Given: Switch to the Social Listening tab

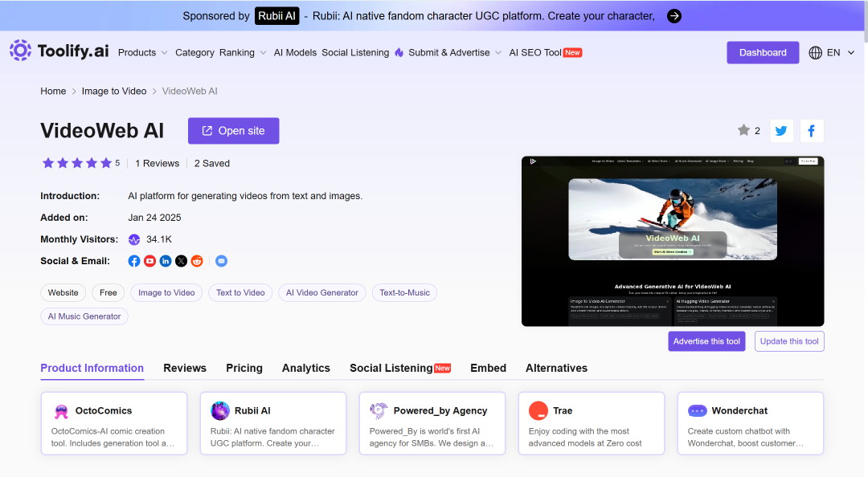Looking at the screenshot, I should click(x=400, y=369).
